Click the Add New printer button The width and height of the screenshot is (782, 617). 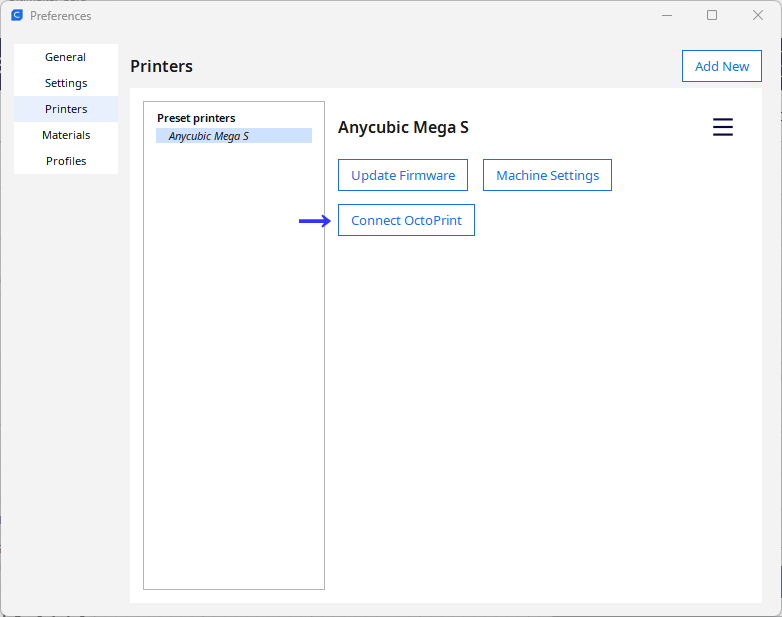click(722, 66)
